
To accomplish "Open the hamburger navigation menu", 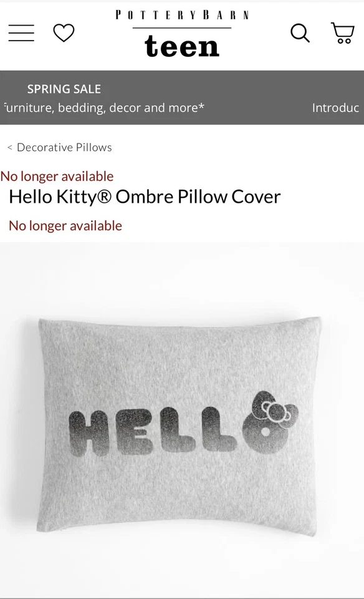I will pos(21,33).
